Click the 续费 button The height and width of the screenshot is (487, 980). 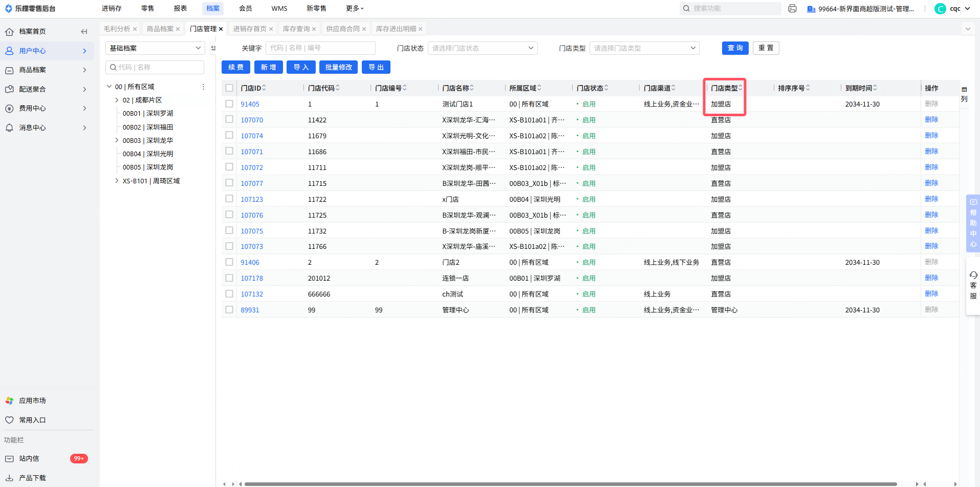236,68
